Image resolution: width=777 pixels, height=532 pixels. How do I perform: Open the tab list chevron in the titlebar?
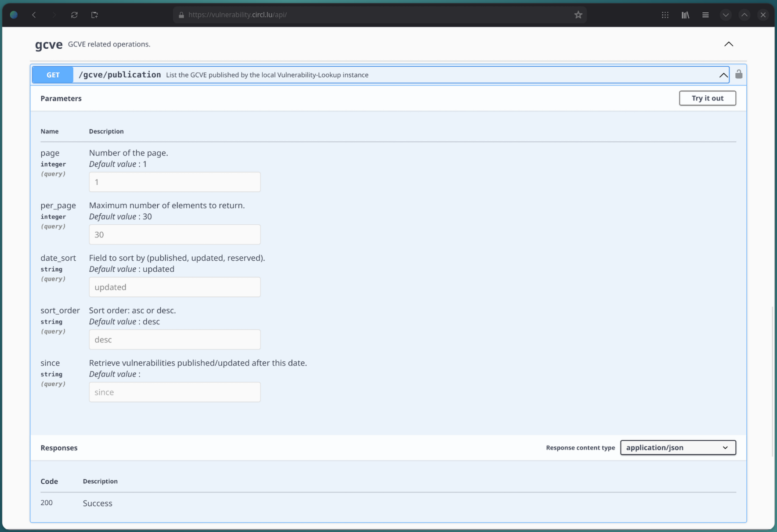point(726,14)
